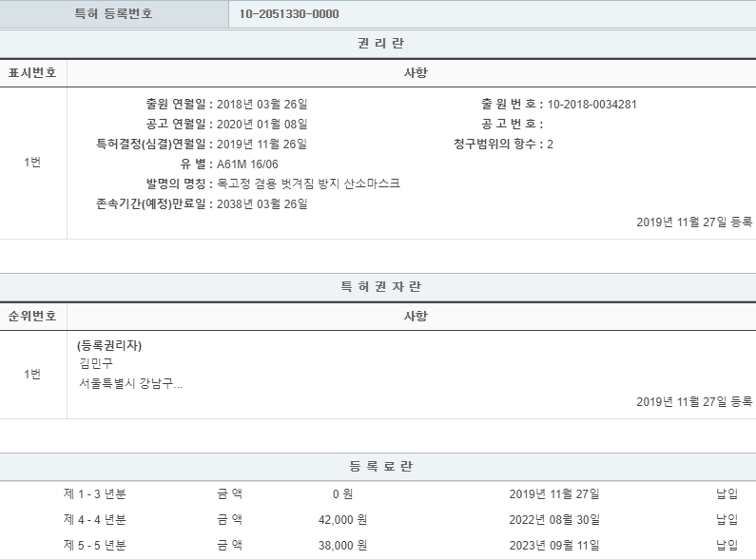
Task: Select patent decision date 2019년 11월 26일
Action: pos(262,145)
